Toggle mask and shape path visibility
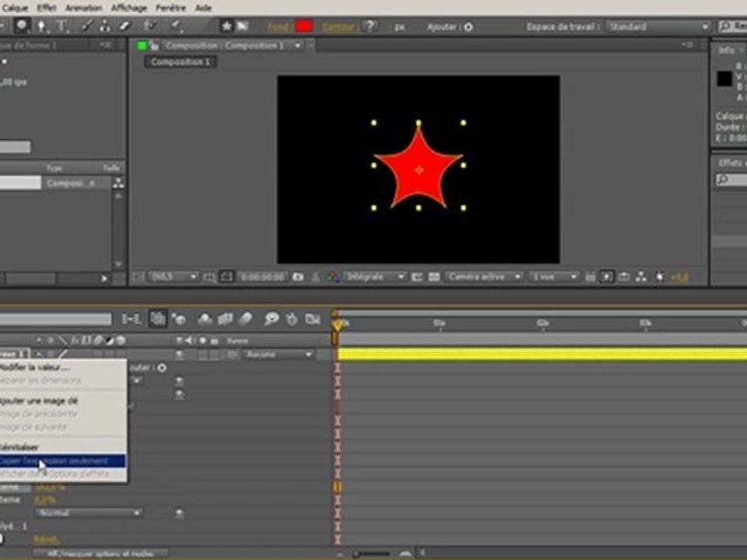747x560 pixels. click(x=226, y=277)
